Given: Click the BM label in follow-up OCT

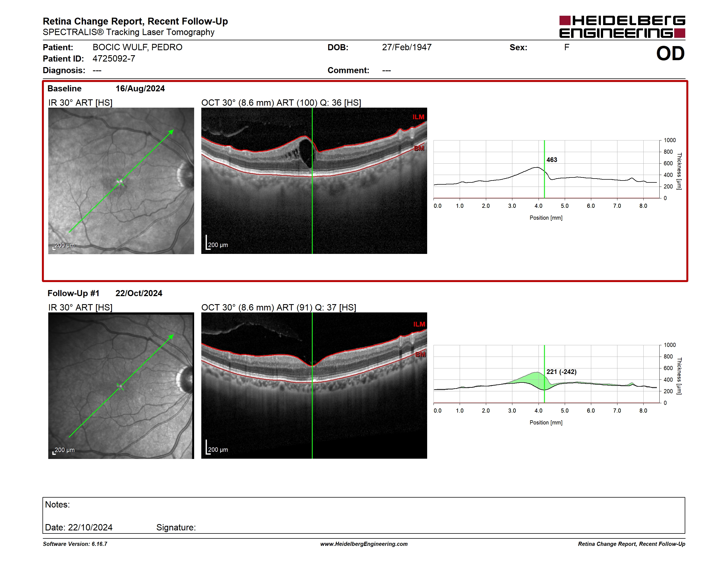Looking at the screenshot, I should tap(420, 355).
